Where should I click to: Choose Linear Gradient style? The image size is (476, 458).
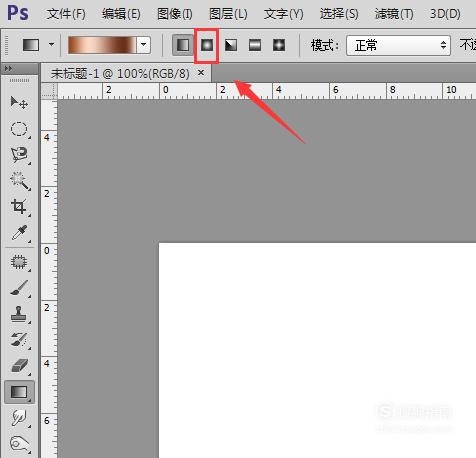tap(183, 45)
